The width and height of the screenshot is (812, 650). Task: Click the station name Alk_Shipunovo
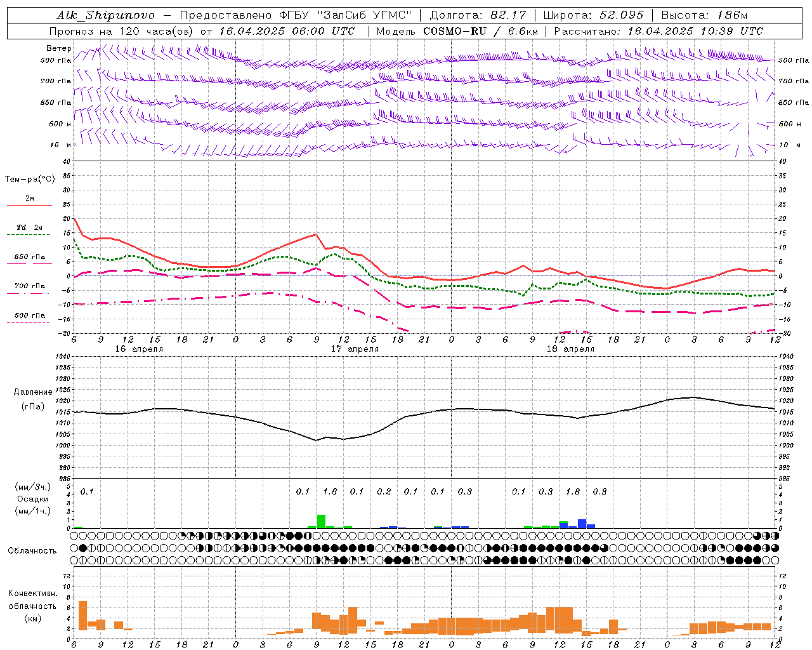pyautogui.click(x=105, y=15)
